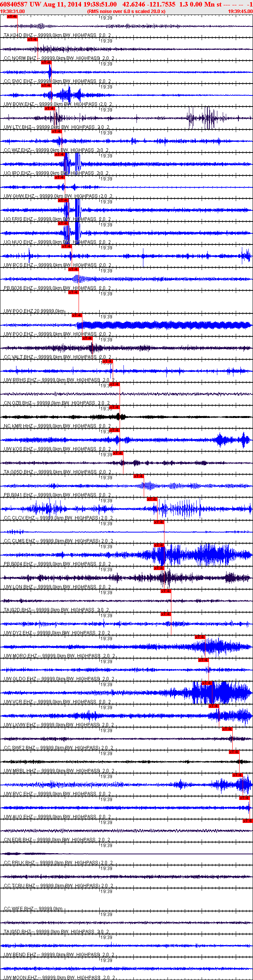253x980 pixels.
Task: Click the UW BEND EHZ station label
Action: pyautogui.click(x=59, y=955)
